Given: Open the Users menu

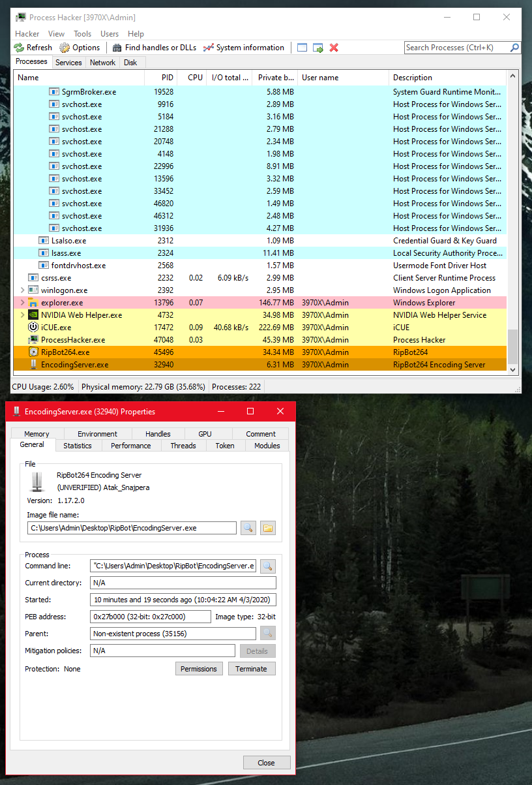Looking at the screenshot, I should [110, 34].
